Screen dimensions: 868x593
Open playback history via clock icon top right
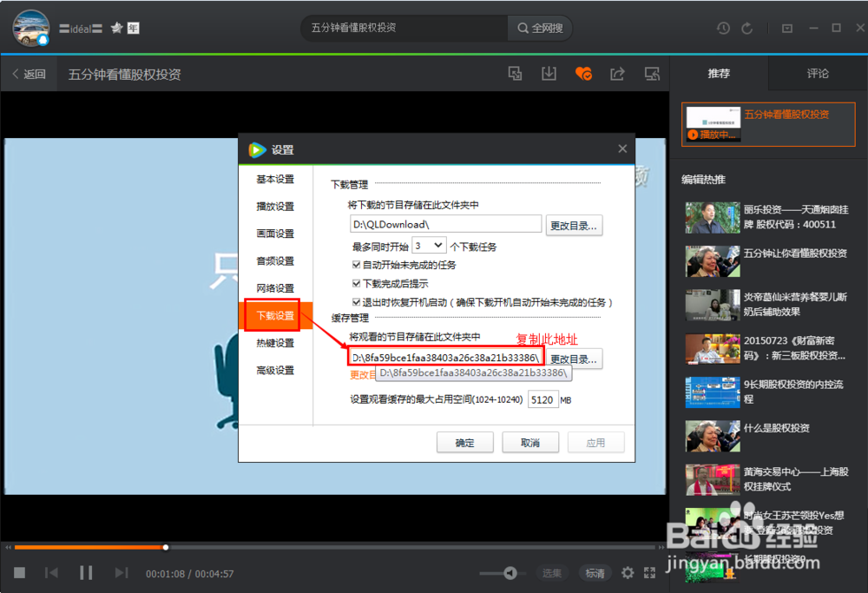(723, 28)
